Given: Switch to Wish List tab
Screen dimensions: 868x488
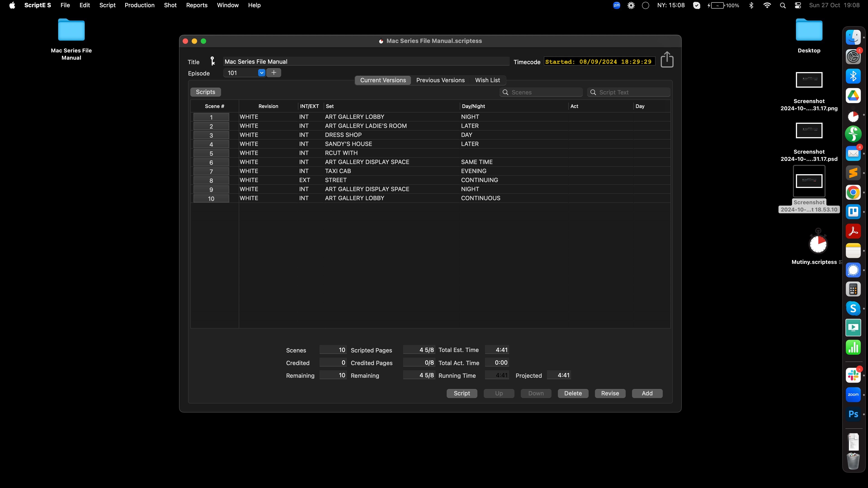Looking at the screenshot, I should (487, 80).
